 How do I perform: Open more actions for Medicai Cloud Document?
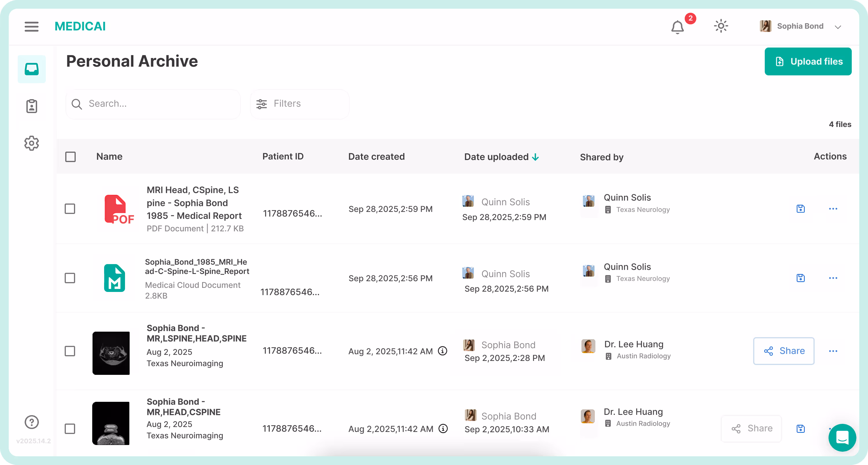pos(833,278)
